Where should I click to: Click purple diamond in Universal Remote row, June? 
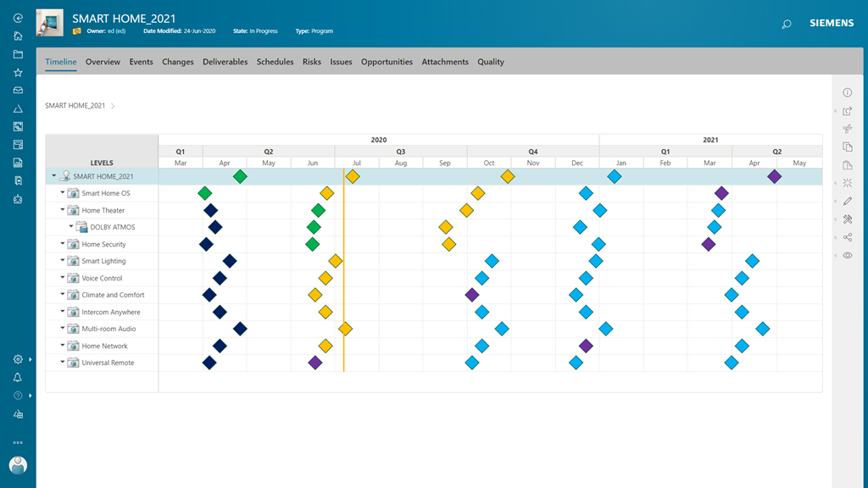coord(315,363)
